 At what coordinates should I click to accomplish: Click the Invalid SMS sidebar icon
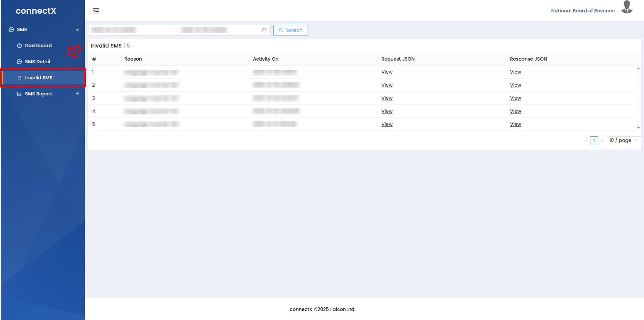[19, 78]
